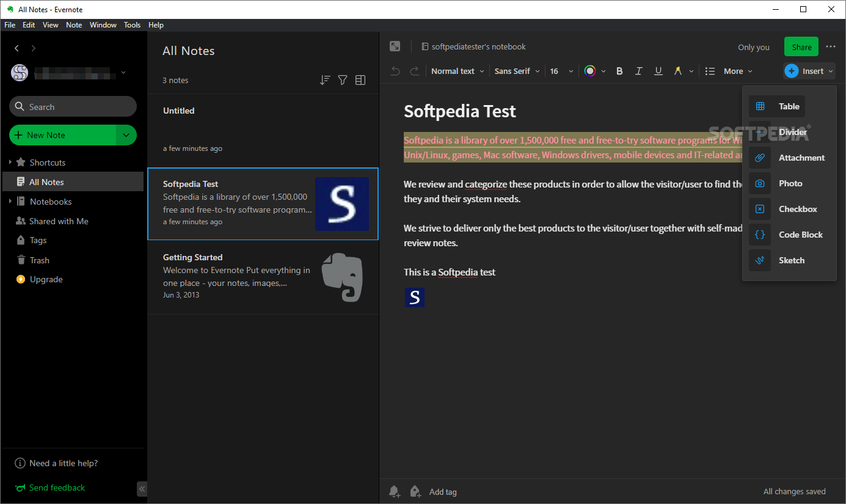Open the three-dot more actions menu

pyautogui.click(x=831, y=46)
